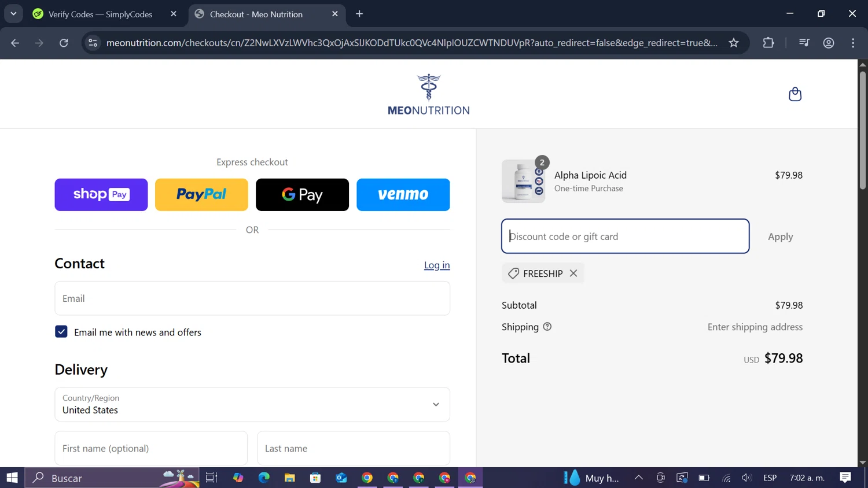This screenshot has height=488, width=868.
Task: Open the weather widget on the taskbar
Action: point(591,478)
